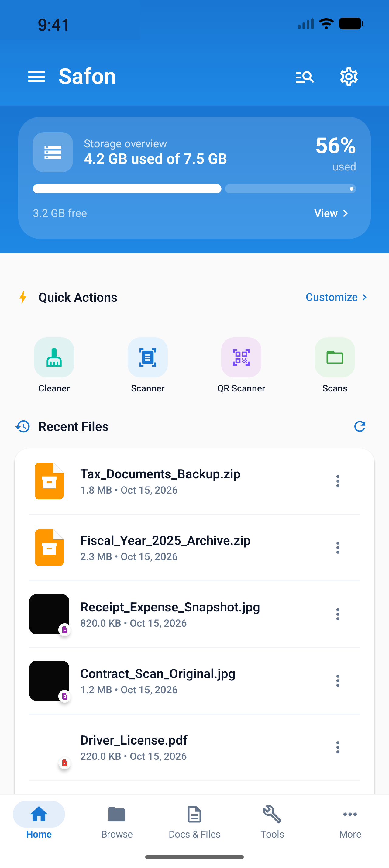Open Receipt_Expense_Snapshot.jpg thumbnail
This screenshot has width=389, height=868.
point(49,614)
